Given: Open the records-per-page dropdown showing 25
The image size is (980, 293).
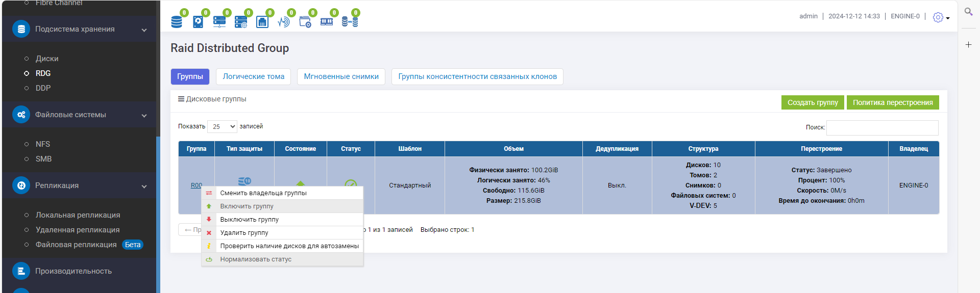Looking at the screenshot, I should 223,126.
